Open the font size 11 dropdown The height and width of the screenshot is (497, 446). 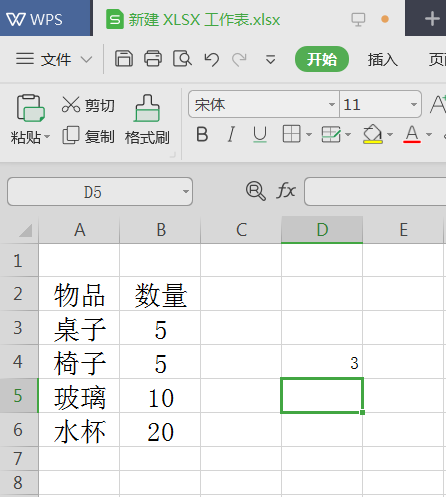click(414, 104)
